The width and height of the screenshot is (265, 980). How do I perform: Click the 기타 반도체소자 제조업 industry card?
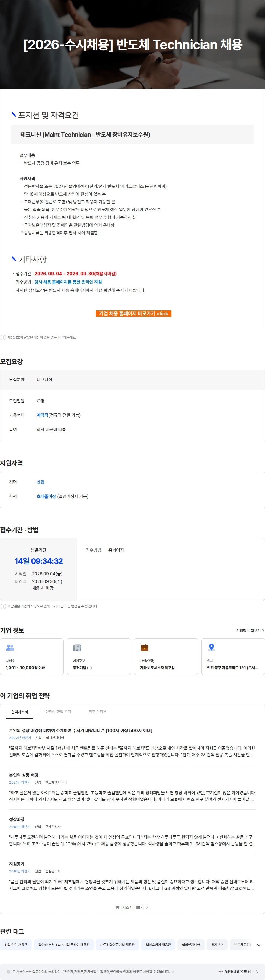click(166, 657)
